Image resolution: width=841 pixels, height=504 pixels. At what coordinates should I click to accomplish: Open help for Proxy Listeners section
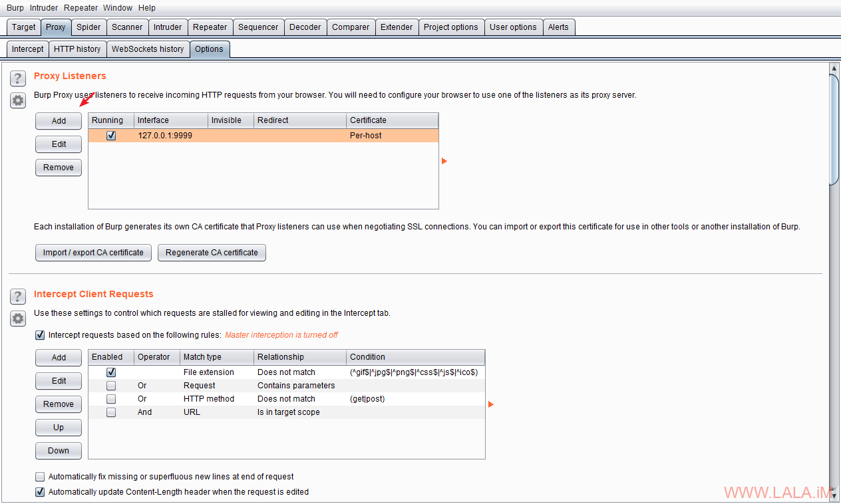click(x=18, y=78)
